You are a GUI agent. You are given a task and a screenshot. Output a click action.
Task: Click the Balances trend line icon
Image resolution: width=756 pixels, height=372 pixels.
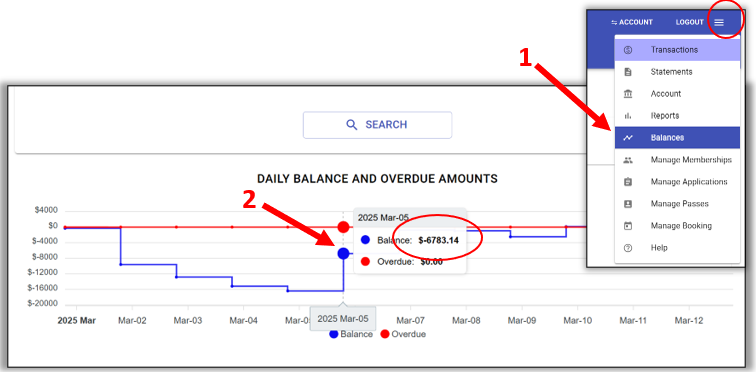(x=627, y=138)
